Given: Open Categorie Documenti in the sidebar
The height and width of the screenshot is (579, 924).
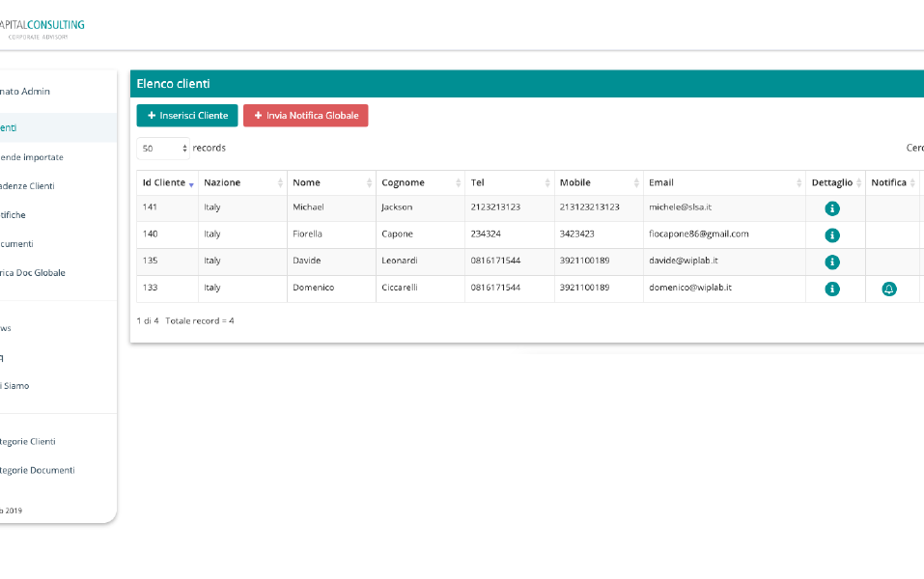Looking at the screenshot, I should 37,471.
